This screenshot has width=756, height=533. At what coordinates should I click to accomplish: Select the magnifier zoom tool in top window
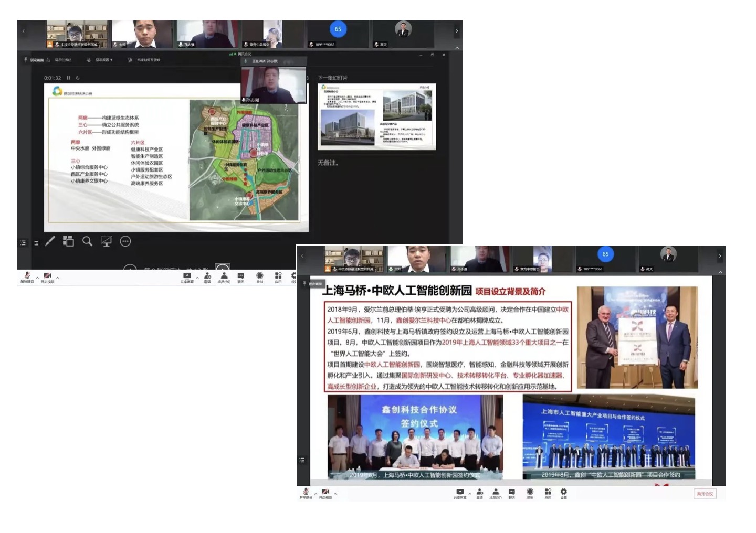click(x=87, y=241)
